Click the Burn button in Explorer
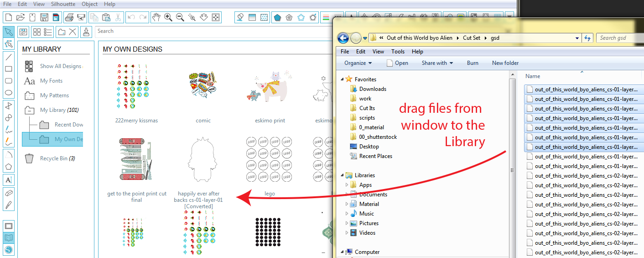 point(473,63)
